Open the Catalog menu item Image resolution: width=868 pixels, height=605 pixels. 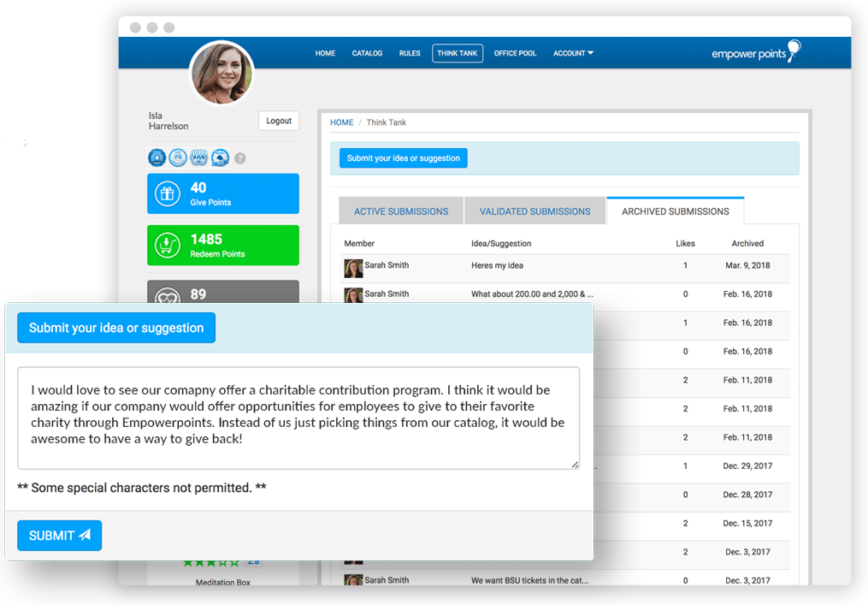(367, 53)
